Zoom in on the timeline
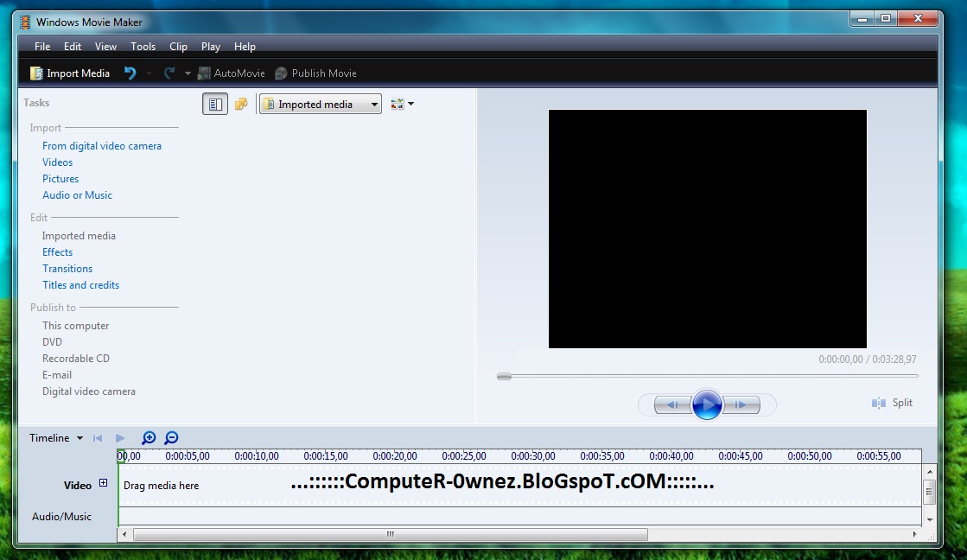The width and height of the screenshot is (967, 560). (149, 438)
